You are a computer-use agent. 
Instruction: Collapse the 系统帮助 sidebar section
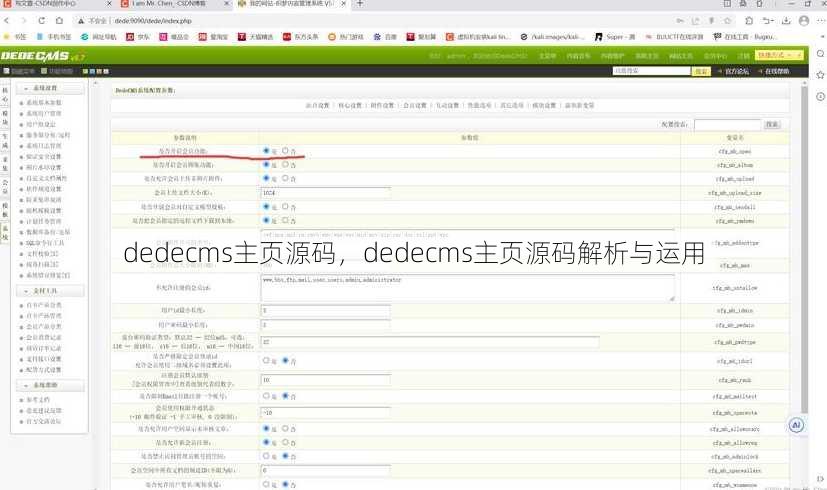pyautogui.click(x=50, y=385)
